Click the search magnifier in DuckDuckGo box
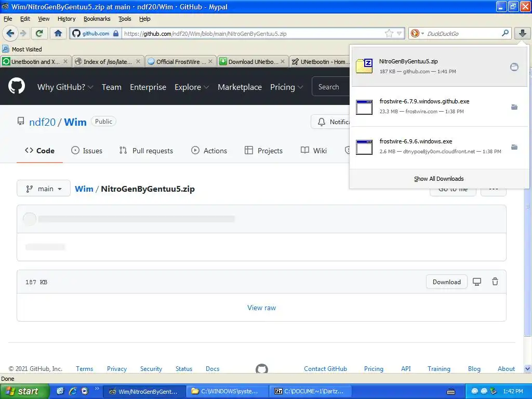532x399 pixels. coord(505,33)
